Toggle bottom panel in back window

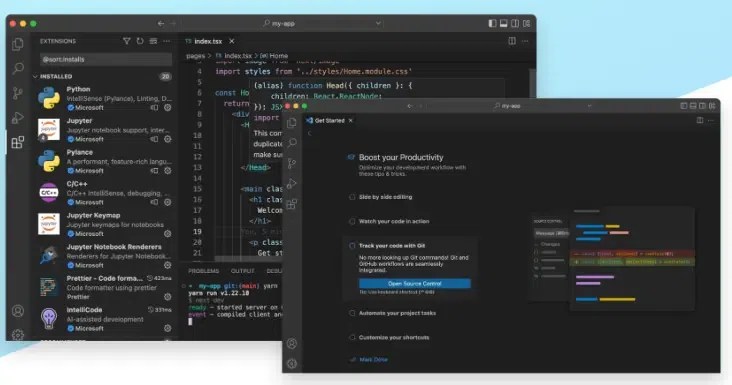[504, 23]
